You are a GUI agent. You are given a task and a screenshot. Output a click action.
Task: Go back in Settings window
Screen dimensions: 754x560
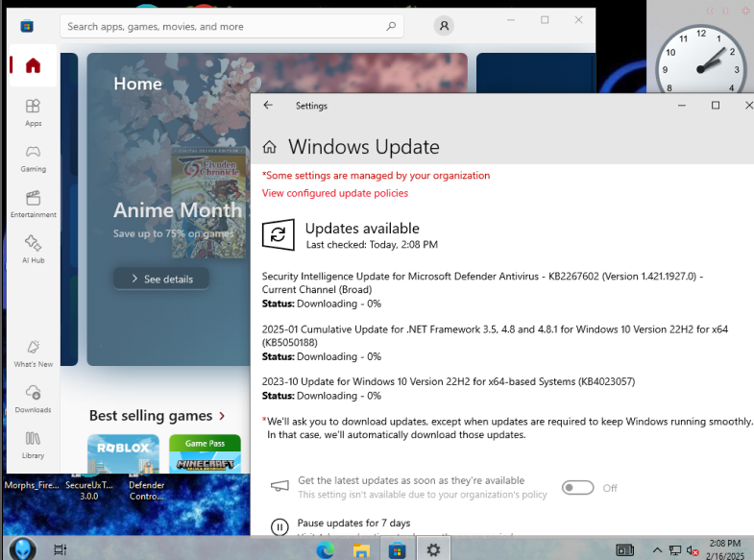coord(268,106)
